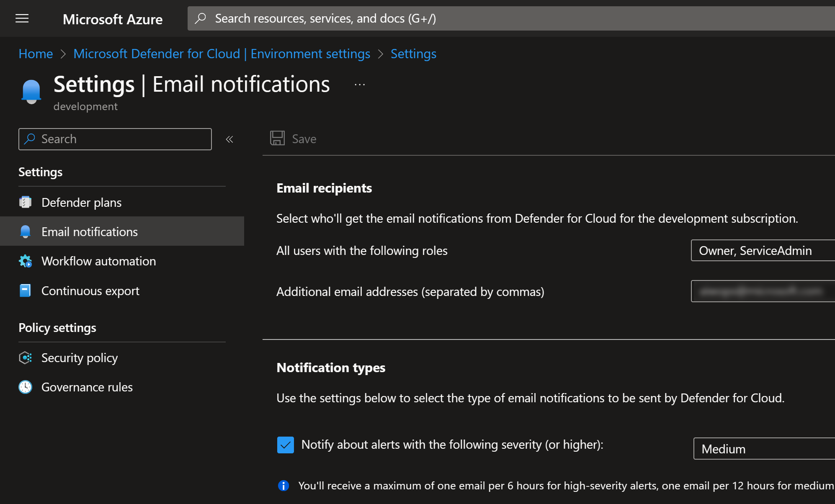Viewport: 835px width, 504px height.
Task: Click the 'Select who'll get the email notifications' description
Action: [537, 218]
